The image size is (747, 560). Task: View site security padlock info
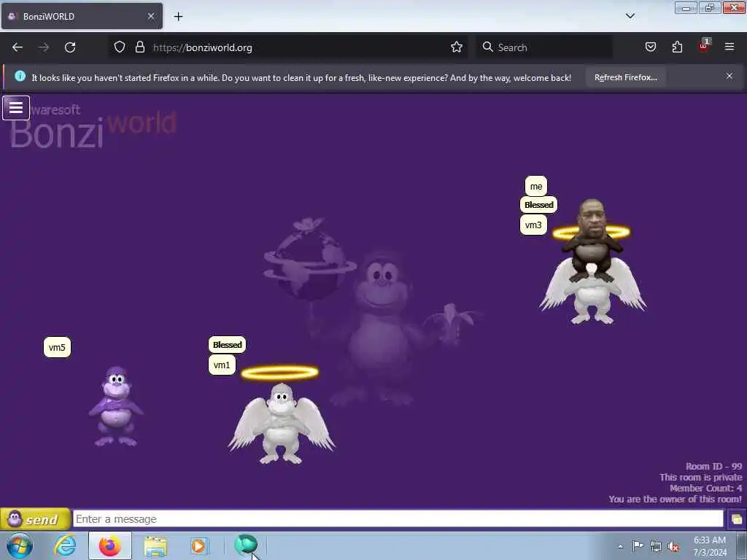point(139,47)
